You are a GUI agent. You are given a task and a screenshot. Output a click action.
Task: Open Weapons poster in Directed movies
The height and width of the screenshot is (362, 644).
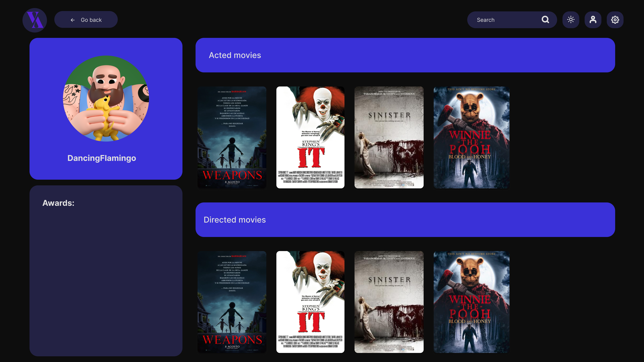click(232, 302)
